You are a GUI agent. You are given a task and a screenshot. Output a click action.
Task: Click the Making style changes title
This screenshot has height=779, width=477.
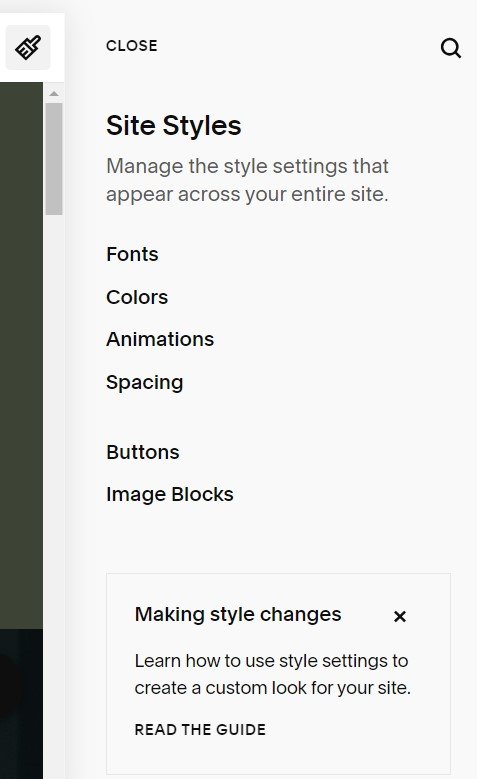click(x=238, y=615)
